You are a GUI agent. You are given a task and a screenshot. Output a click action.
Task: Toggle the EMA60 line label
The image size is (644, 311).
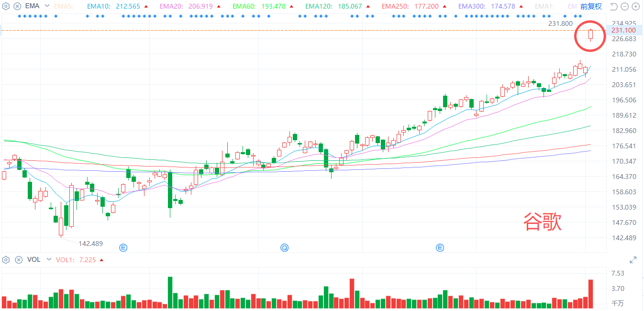point(244,6)
